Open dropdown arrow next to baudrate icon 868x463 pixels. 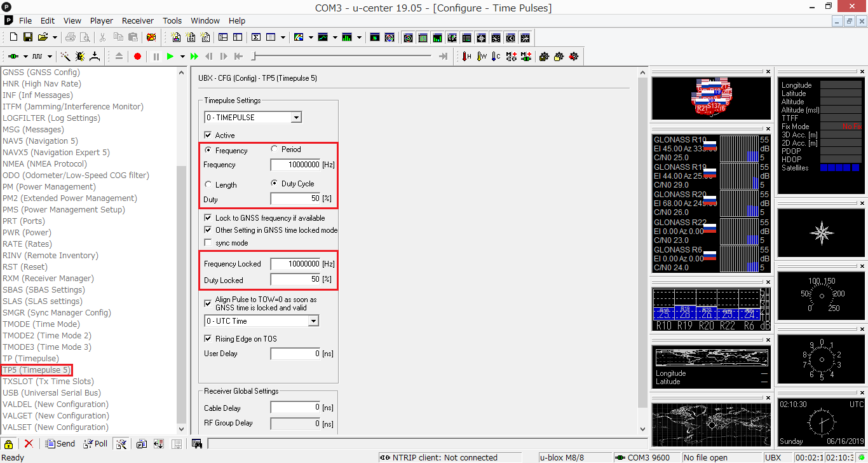coord(50,57)
